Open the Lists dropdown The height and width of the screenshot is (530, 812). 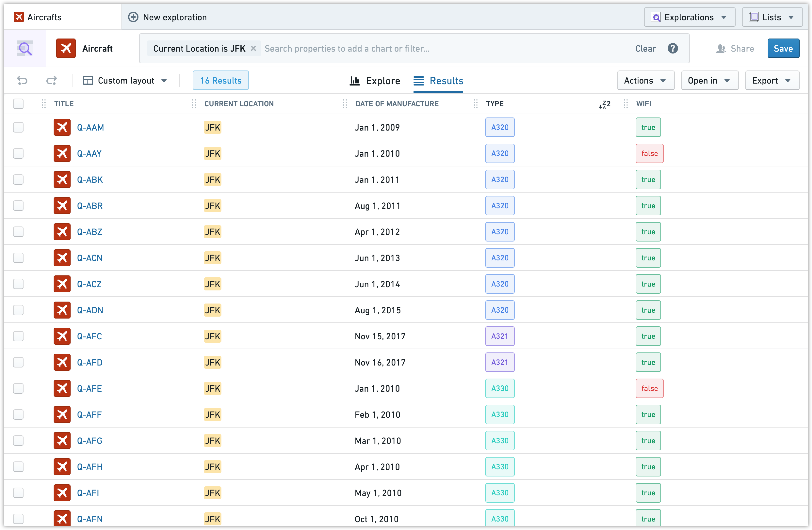(772, 17)
